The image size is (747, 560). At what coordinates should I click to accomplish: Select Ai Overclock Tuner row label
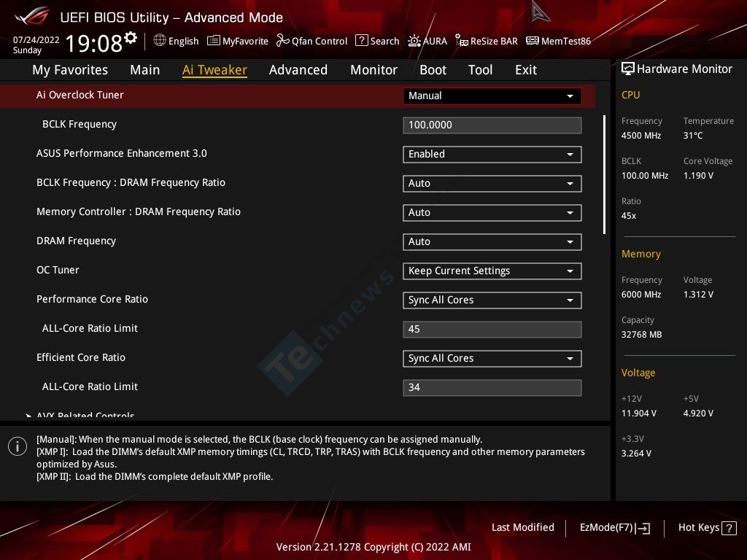[80, 95]
